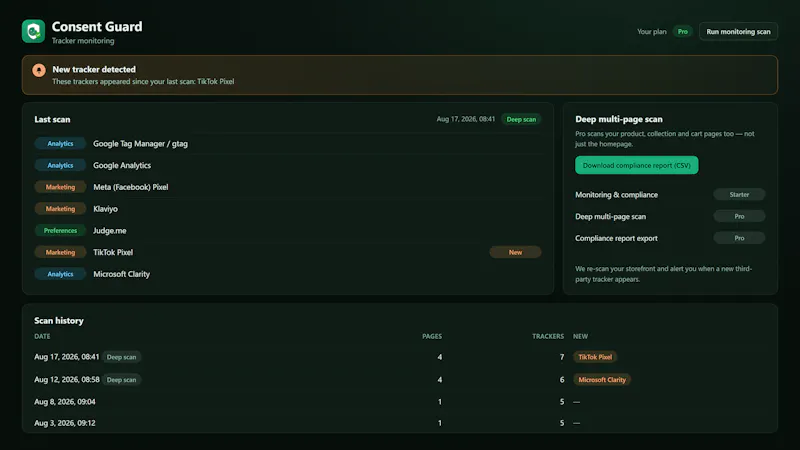Click the DATE column header
The image size is (800, 450).
42,336
